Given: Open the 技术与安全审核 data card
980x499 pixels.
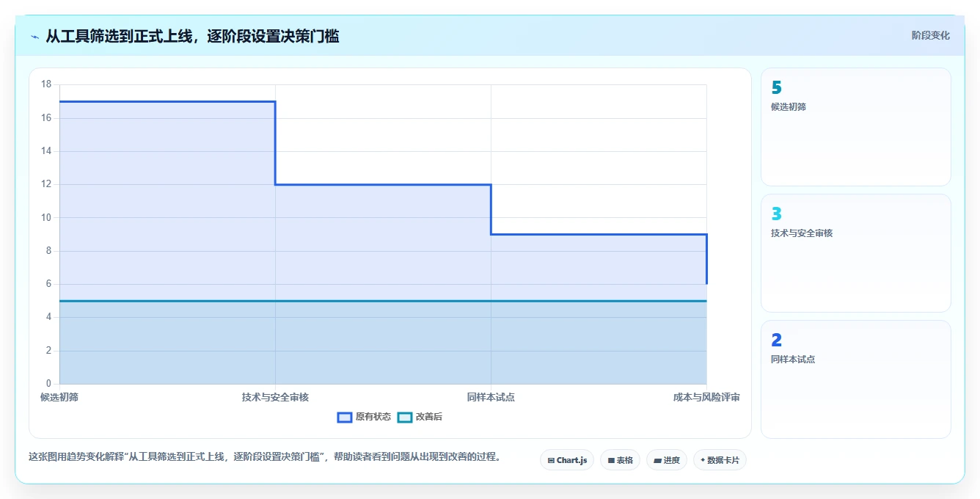Looking at the screenshot, I should pyautogui.click(x=855, y=253).
